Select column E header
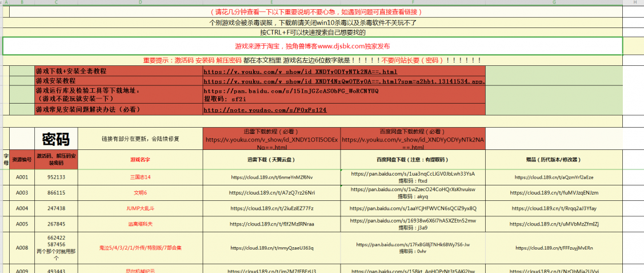Viewport: 644px width, 273px height. pos(271,2)
